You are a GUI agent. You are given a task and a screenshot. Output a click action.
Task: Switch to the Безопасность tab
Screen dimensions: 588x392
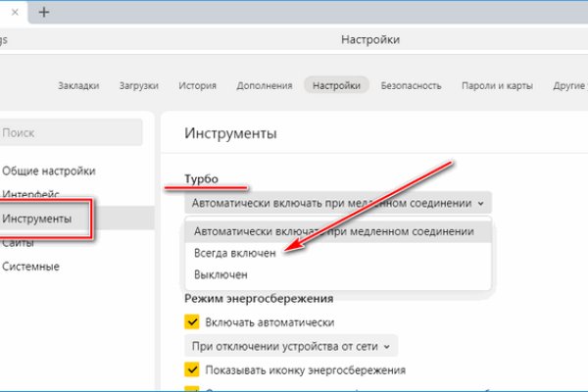coord(412,86)
